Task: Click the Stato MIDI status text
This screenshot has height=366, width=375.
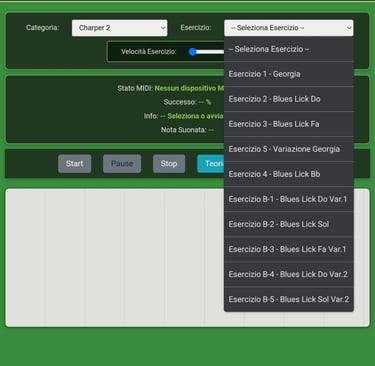Action: [x=171, y=88]
